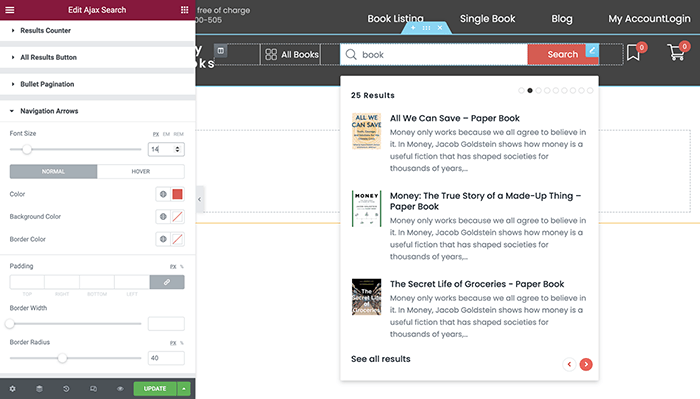Click the edit section handle icon

426,28
